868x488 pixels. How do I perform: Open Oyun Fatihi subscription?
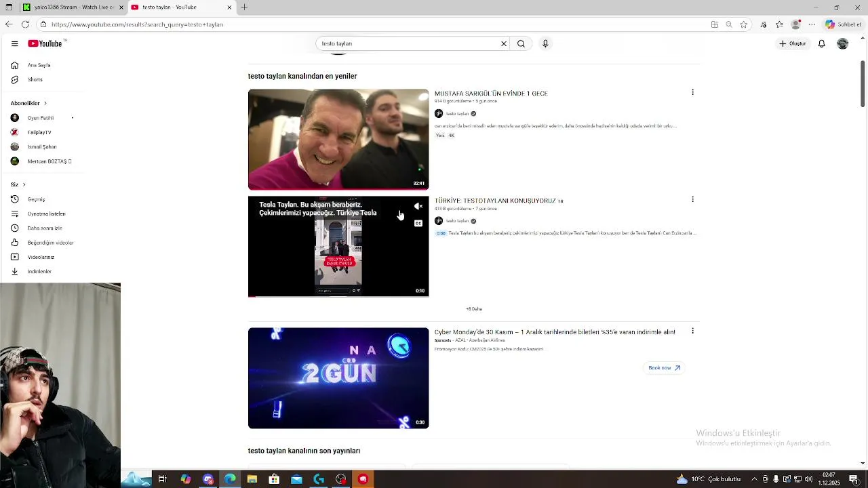coord(41,118)
